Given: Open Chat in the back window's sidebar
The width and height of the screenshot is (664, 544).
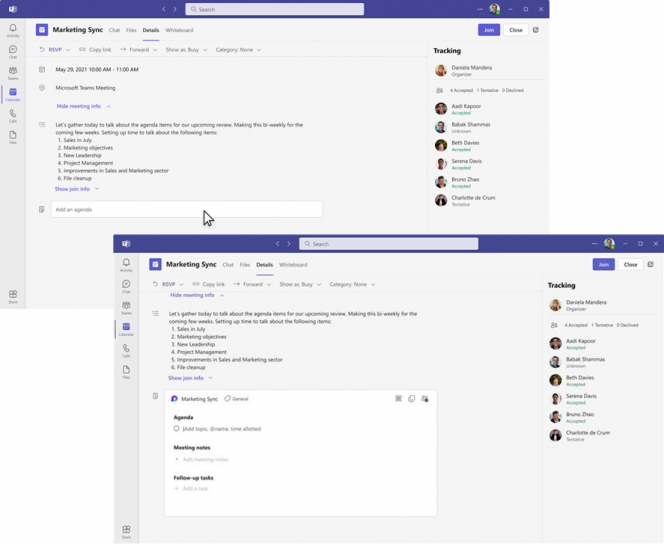Looking at the screenshot, I should point(13,52).
